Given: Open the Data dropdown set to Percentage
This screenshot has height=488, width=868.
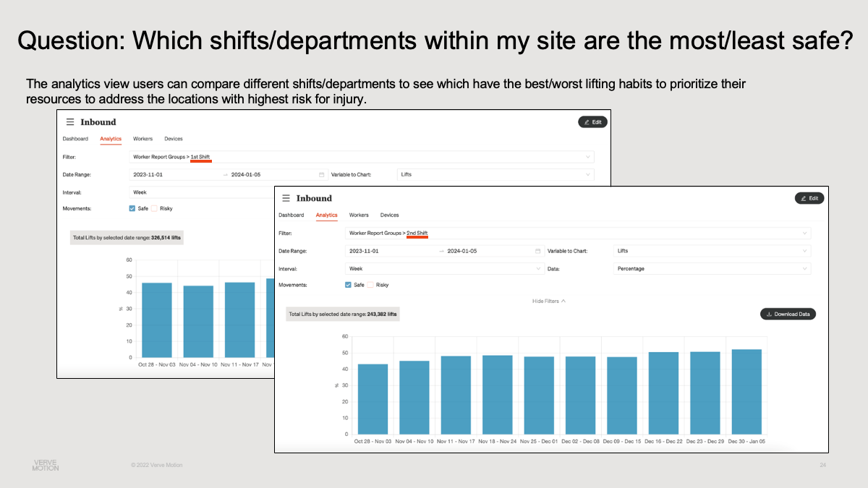Looking at the screenshot, I should click(x=710, y=268).
